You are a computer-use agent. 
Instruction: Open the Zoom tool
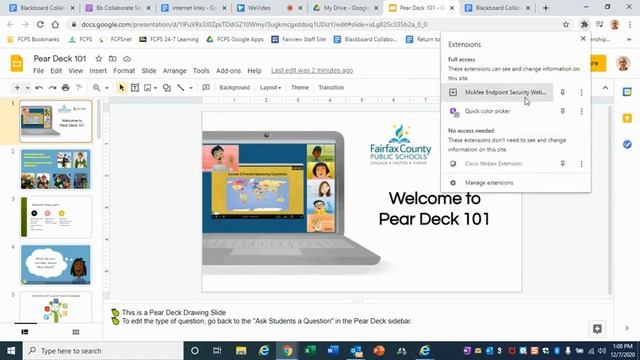96,88
